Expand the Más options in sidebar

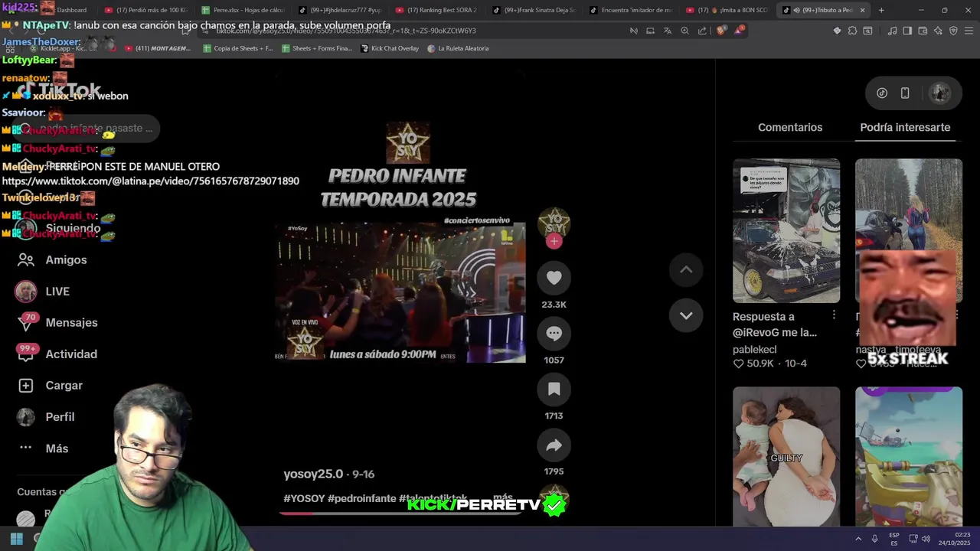tap(44, 448)
